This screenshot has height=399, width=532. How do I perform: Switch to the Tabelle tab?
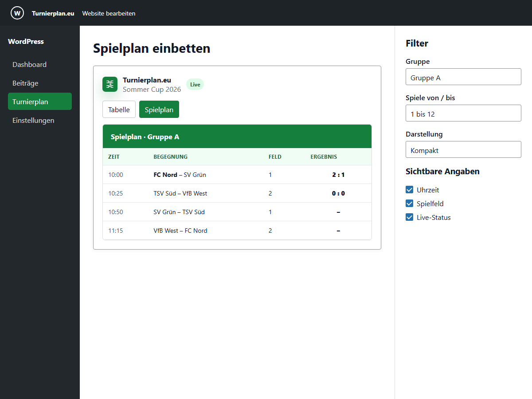coord(119,110)
